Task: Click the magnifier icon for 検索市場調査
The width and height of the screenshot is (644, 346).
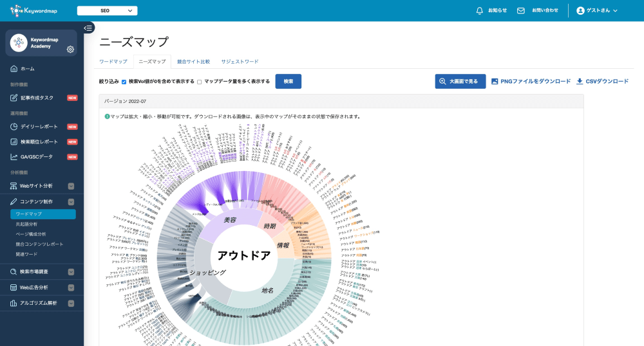Action: 14,272
